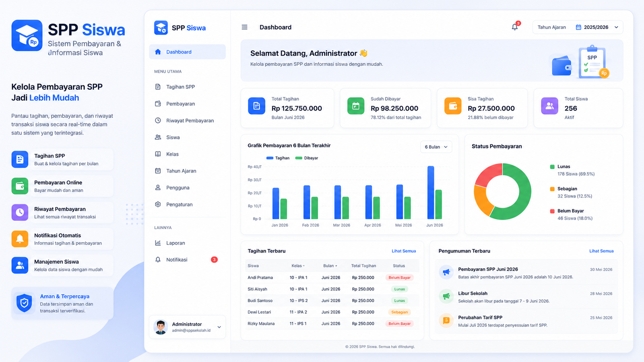644x362 pixels.
Task: Open the Perubahan Tarif SPP announcement title
Action: [480, 318]
